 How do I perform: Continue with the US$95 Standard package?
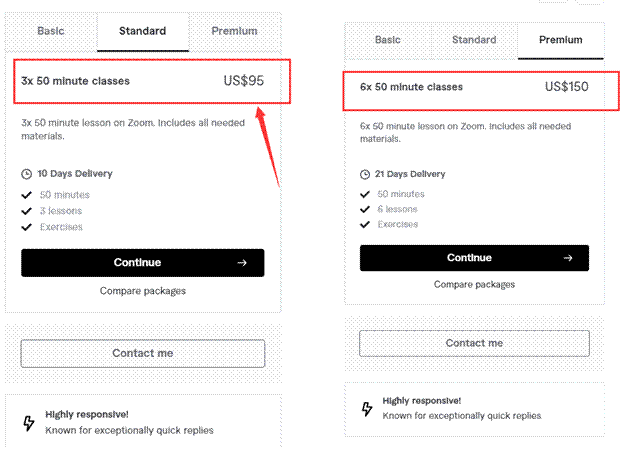click(x=143, y=263)
